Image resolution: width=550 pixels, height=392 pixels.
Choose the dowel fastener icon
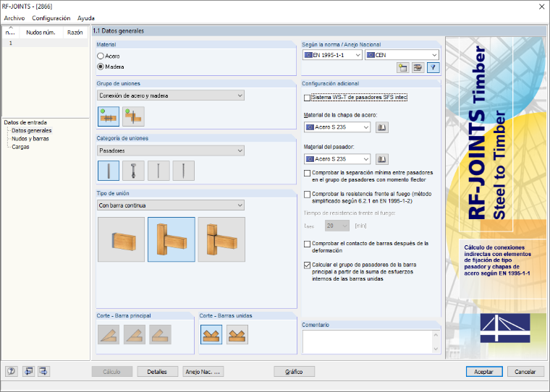click(109, 171)
